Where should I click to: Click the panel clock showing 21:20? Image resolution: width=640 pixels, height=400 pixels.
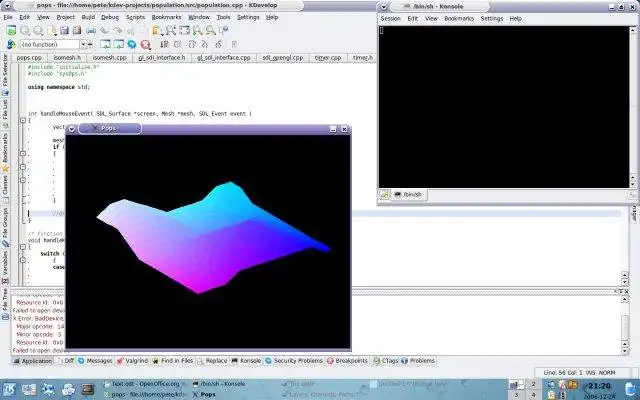pyautogui.click(x=599, y=386)
